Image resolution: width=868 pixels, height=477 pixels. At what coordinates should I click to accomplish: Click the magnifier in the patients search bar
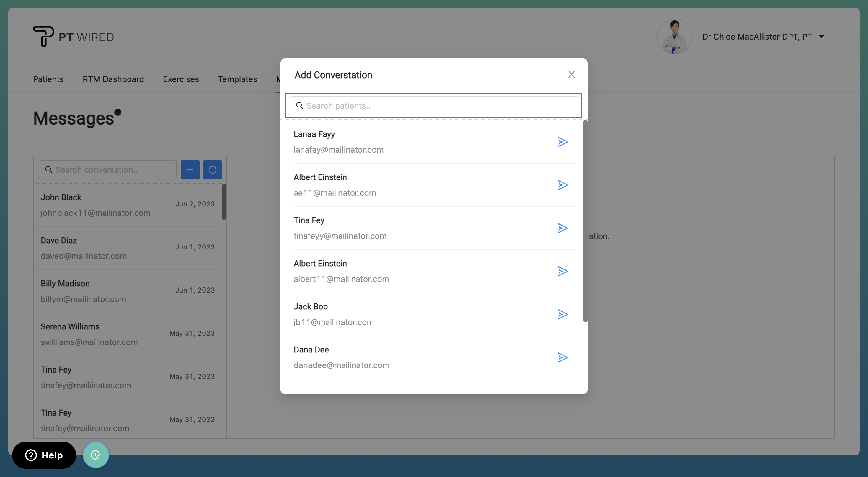coord(300,106)
